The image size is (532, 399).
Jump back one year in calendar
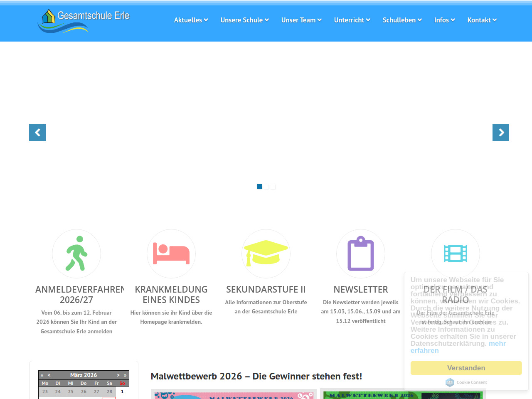coord(42,375)
